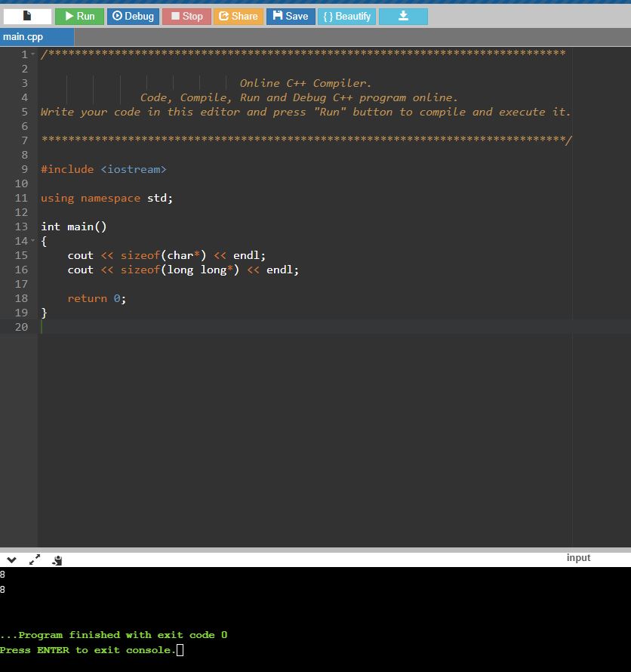
Task: Collapse the console with chevron icon
Action: 11,560
